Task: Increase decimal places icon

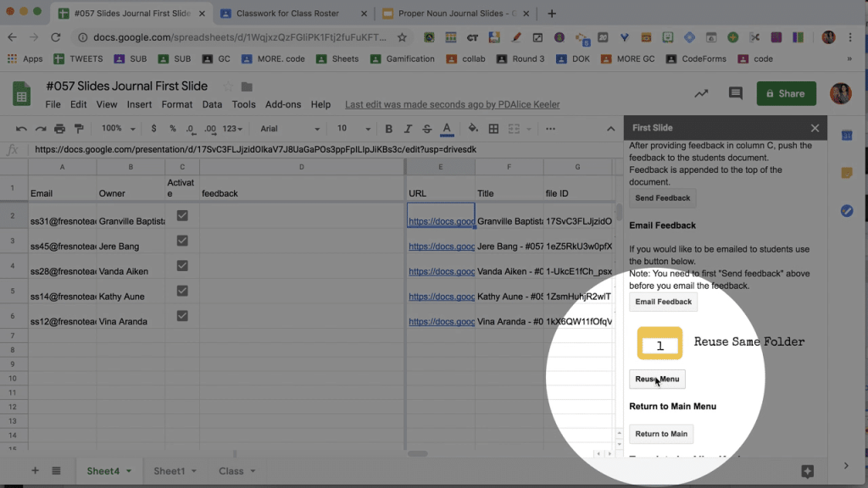Action: click(x=210, y=129)
